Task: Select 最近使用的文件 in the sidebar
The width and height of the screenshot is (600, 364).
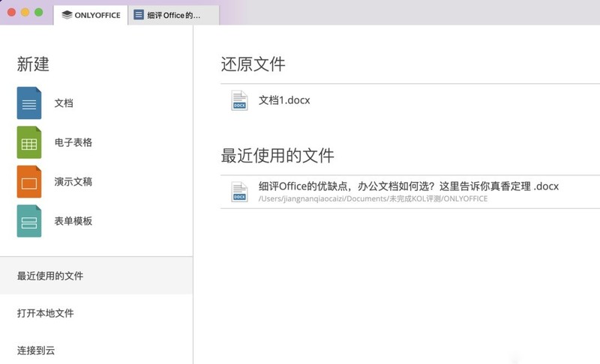Action: coord(97,276)
